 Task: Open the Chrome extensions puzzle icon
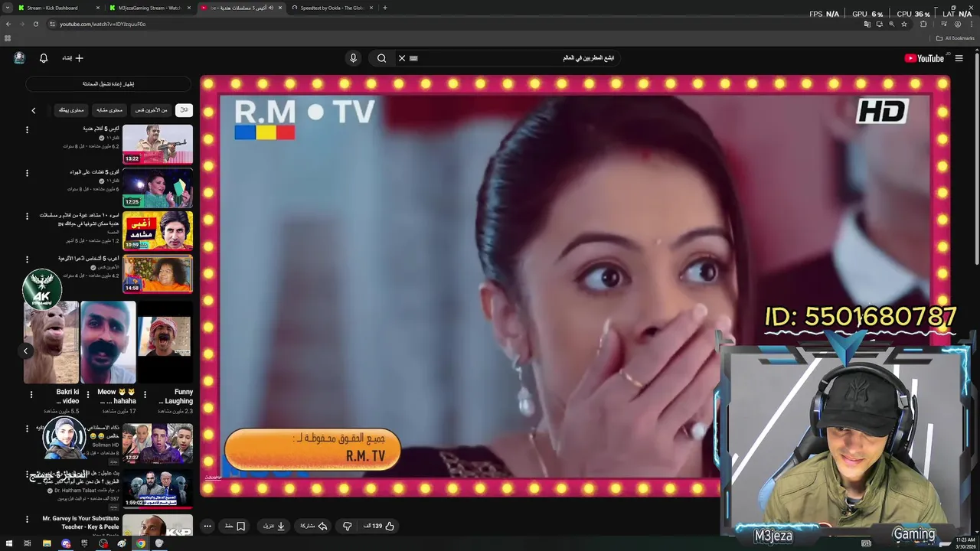pos(923,24)
